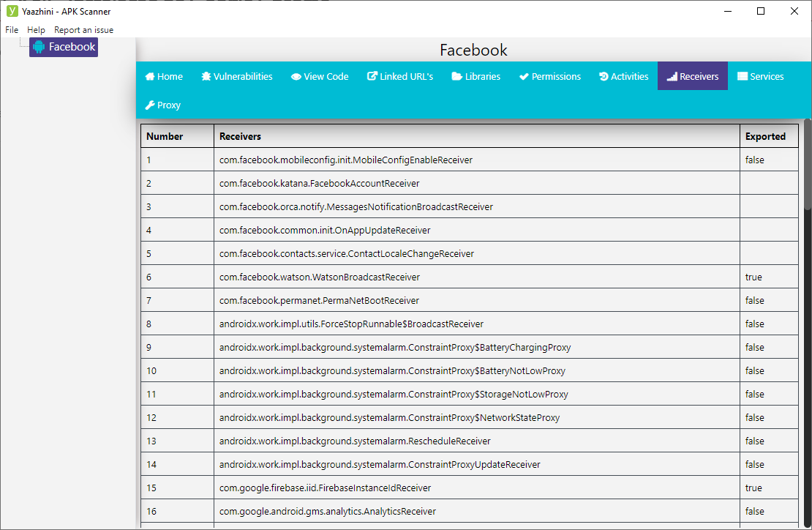
Task: Select WatsonBroadcastReceiver entry
Action: tap(320, 277)
